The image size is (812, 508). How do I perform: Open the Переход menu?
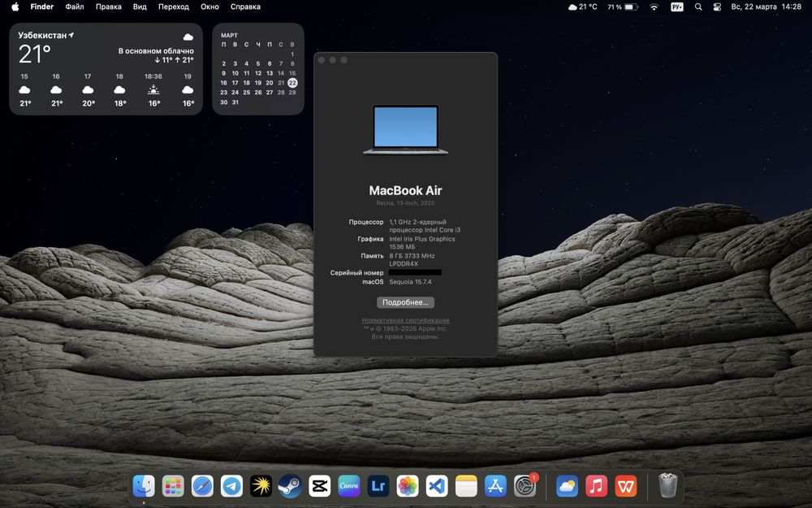tap(174, 7)
